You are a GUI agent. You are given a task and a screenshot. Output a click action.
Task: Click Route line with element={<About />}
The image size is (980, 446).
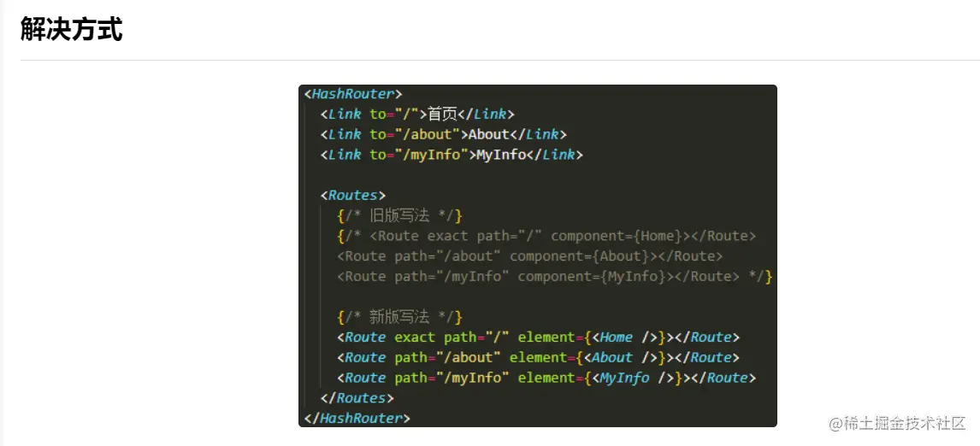[x=538, y=357]
